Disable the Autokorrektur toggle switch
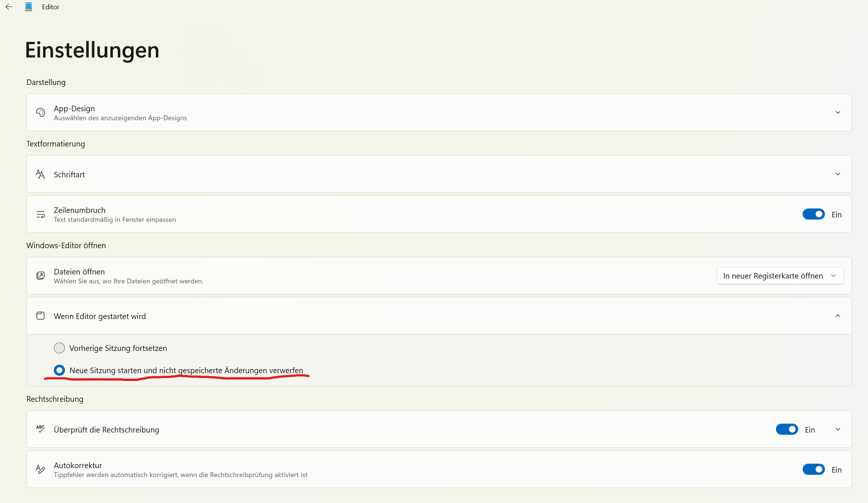The image size is (868, 503). point(813,469)
